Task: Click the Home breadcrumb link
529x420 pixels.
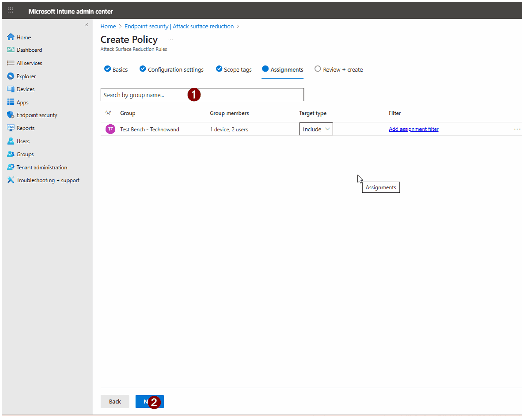Action: [x=108, y=26]
